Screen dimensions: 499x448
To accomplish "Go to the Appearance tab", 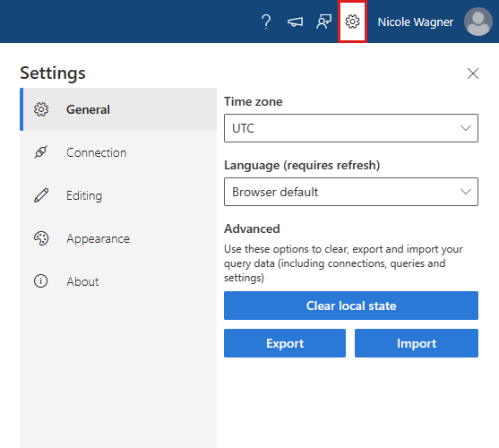I will click(x=118, y=238).
